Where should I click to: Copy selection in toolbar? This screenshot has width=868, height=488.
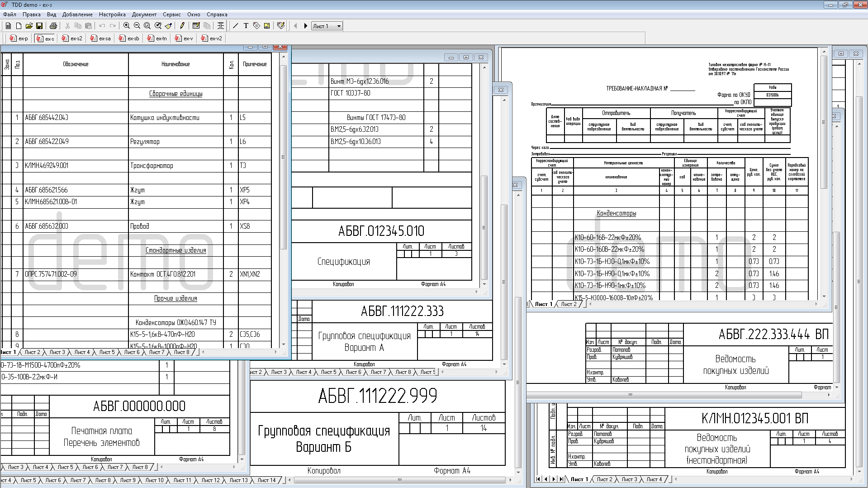78,26
